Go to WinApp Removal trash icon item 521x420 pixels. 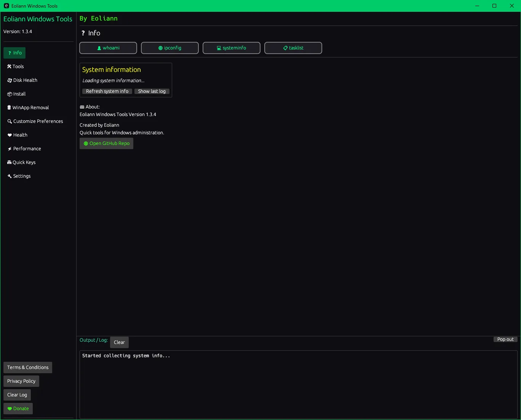(x=28, y=108)
